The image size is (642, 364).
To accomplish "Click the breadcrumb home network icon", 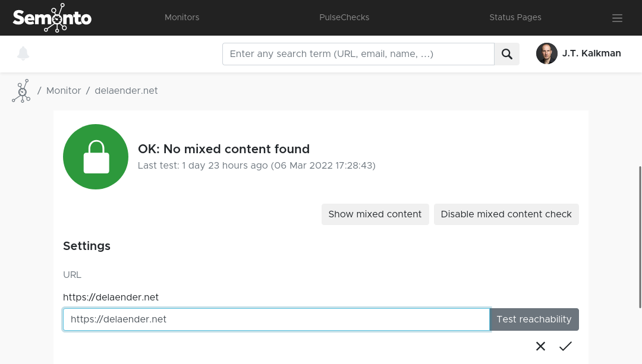I will 21,91.
